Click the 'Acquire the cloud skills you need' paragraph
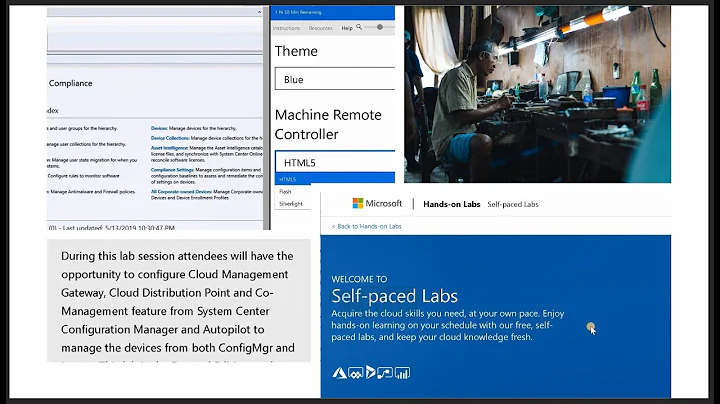Viewport: 720px width, 404px height. (448, 325)
